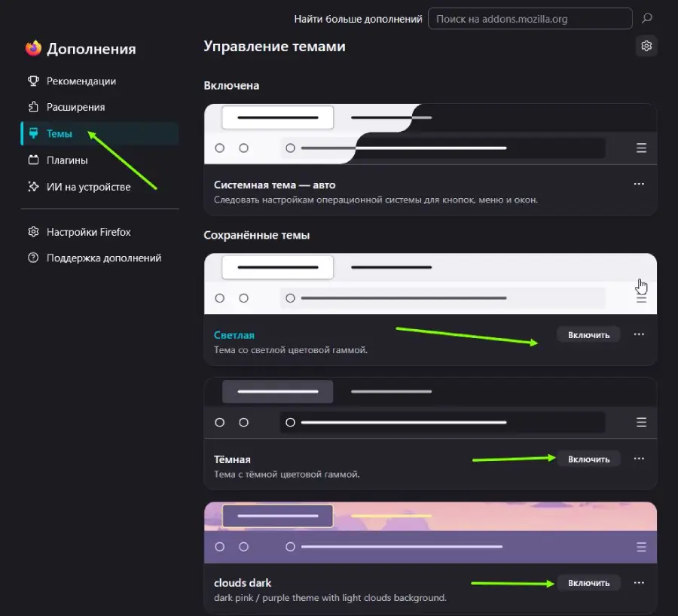Viewport: 678px width, 616px height.
Task: Click the Тема с тёмной цветовой гаммой description
Action: pyautogui.click(x=287, y=474)
